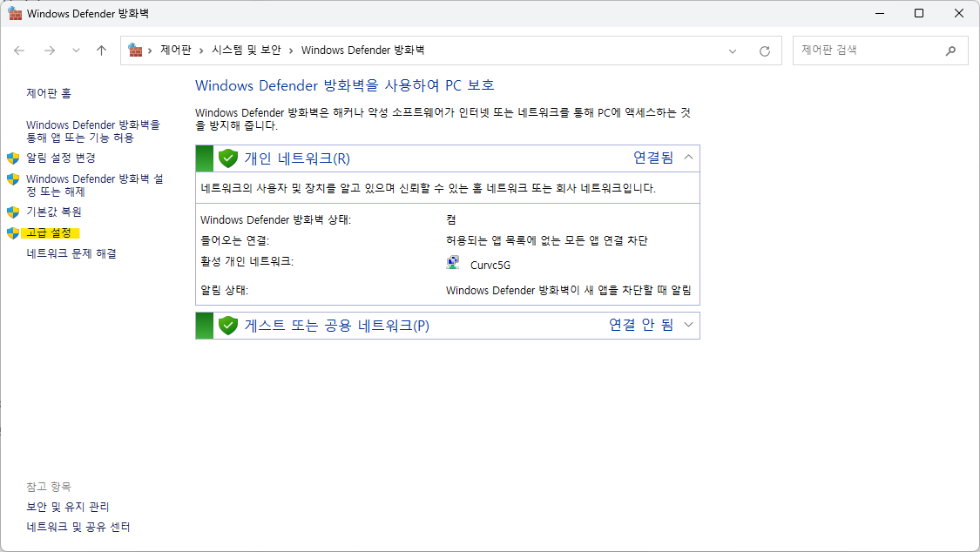The image size is (980, 552).
Task: Click the title bar firewall app icon
Action: pyautogui.click(x=15, y=13)
